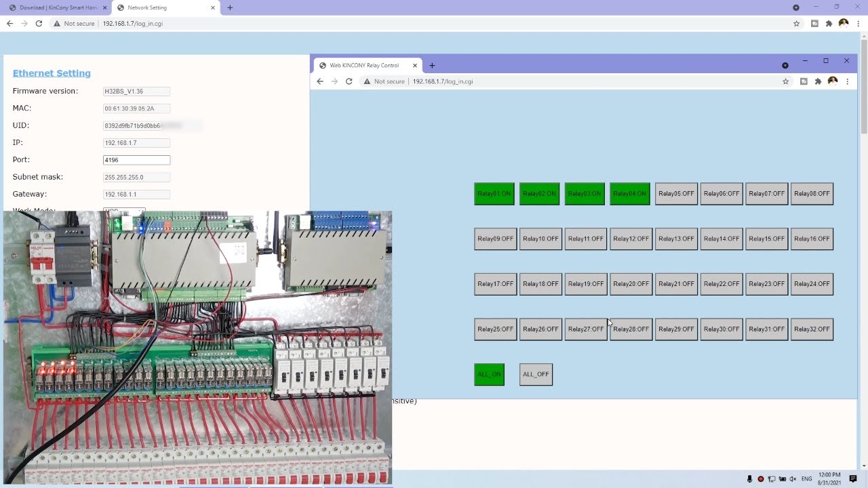This screenshot has width=868, height=488.
Task: Close the Web KINCONY Relay Control tab
Action: click(x=414, y=66)
